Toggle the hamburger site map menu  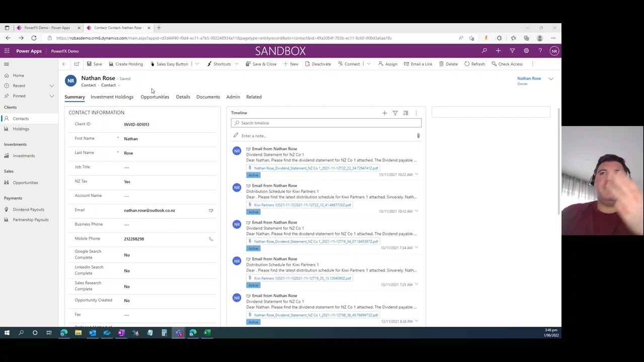click(x=7, y=64)
